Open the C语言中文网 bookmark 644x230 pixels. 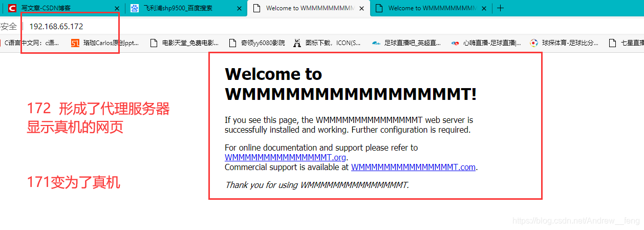30,43
